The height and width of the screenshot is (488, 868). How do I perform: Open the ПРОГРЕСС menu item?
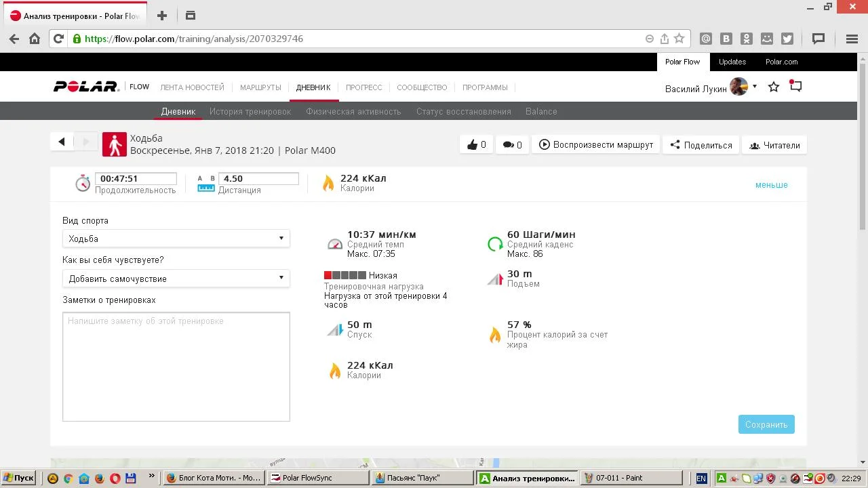coord(363,87)
